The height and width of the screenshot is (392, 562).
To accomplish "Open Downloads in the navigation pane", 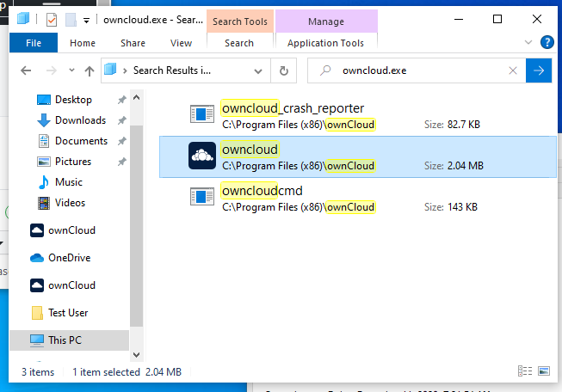I will [x=80, y=120].
